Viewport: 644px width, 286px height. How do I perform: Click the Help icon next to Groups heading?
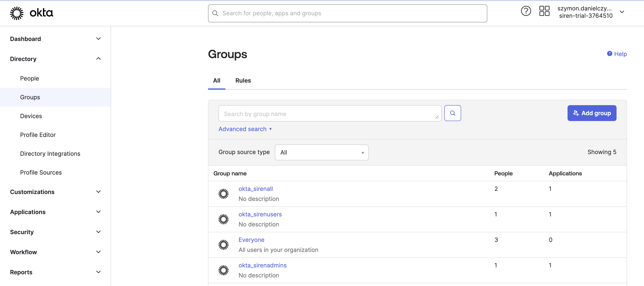pos(610,54)
